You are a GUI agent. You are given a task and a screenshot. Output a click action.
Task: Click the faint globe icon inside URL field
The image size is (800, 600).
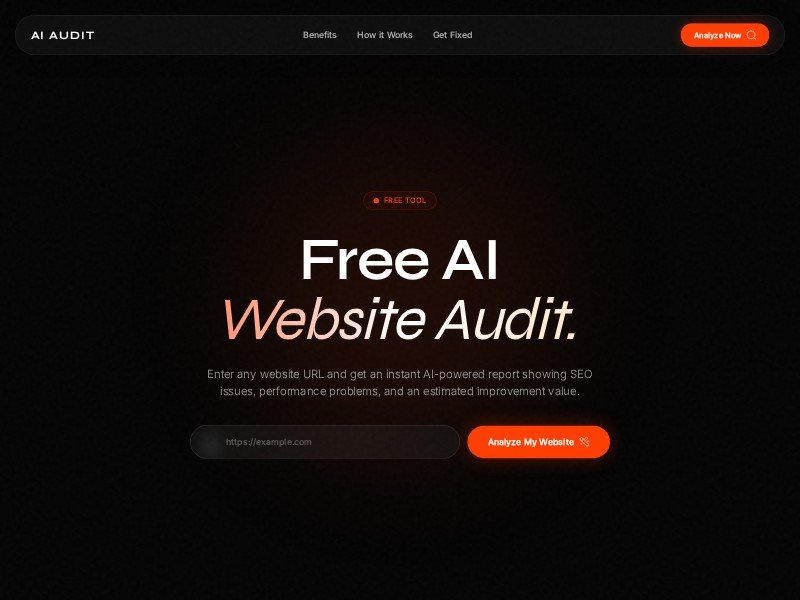pos(211,442)
